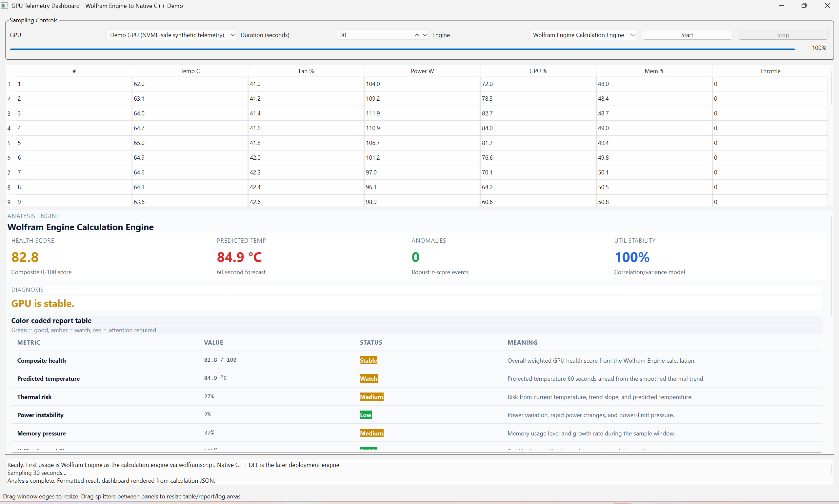Click Fan cell 41.2
The image size is (839, 504).
click(306, 98)
